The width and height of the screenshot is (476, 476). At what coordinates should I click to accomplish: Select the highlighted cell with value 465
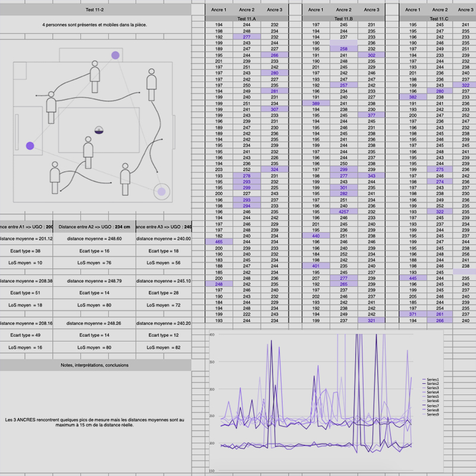(x=219, y=242)
